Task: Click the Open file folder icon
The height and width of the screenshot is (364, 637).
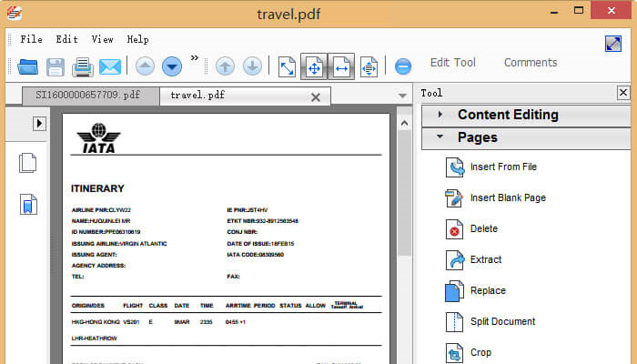Action: (x=27, y=66)
